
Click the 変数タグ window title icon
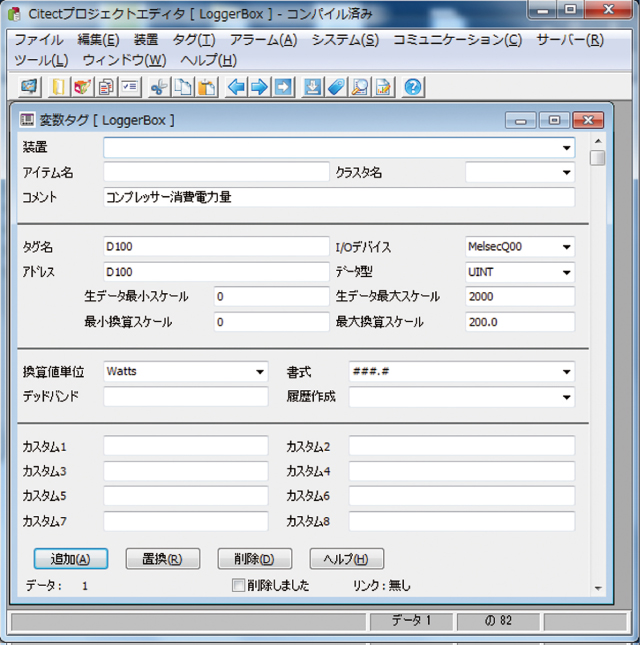tap(27, 120)
